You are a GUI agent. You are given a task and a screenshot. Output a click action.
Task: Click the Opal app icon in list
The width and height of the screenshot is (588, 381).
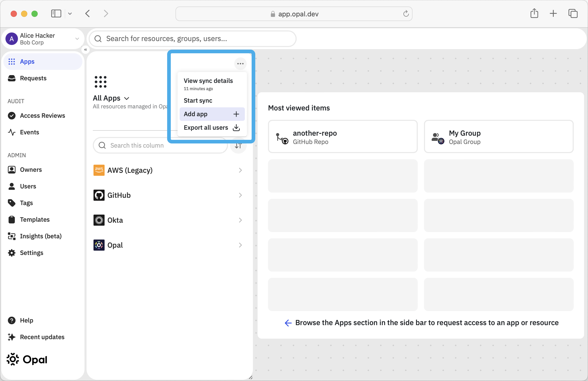[x=99, y=245]
